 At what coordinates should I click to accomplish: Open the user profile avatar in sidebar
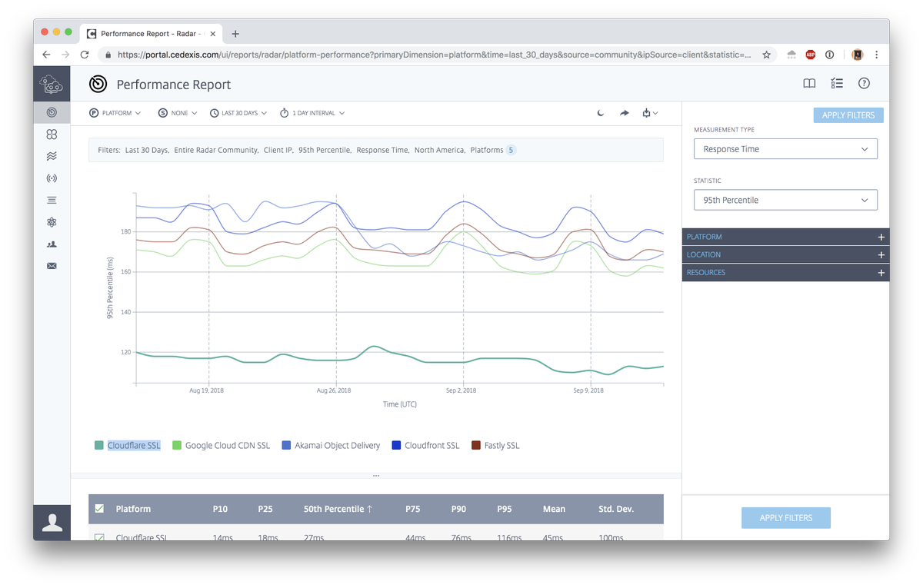[52, 523]
